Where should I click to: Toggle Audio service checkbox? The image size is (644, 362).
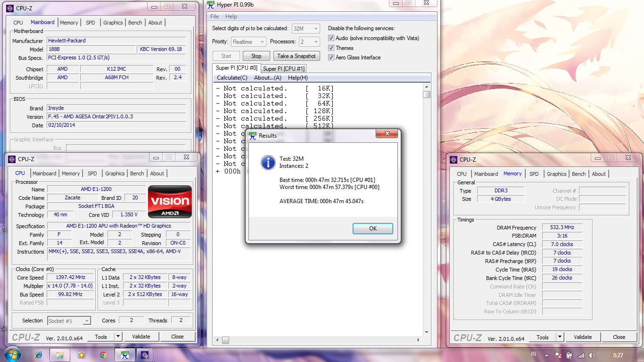click(x=331, y=38)
